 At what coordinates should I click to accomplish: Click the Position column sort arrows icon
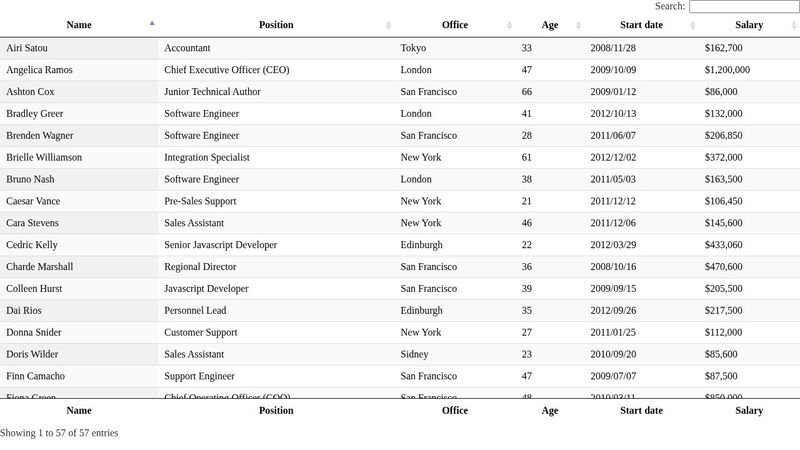click(x=388, y=25)
